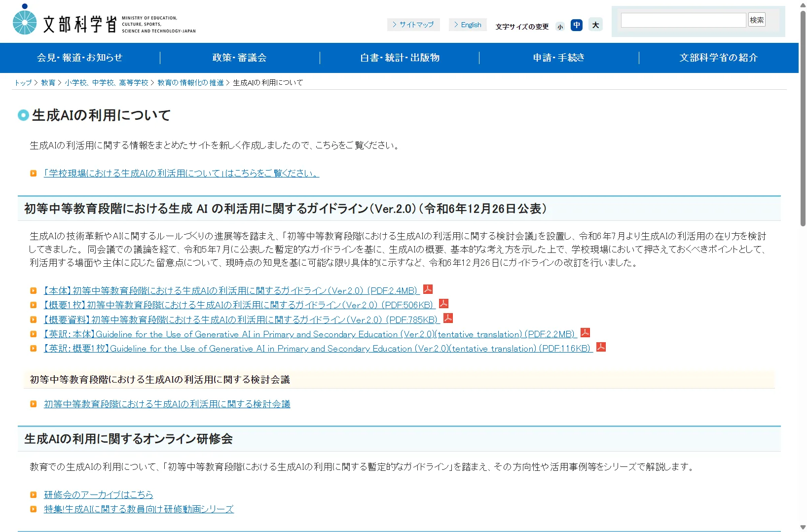Open the PDF icon beside 【概要1枚】 Japanese guideline
Image resolution: width=807 pixels, height=532 pixels.
coord(444,304)
